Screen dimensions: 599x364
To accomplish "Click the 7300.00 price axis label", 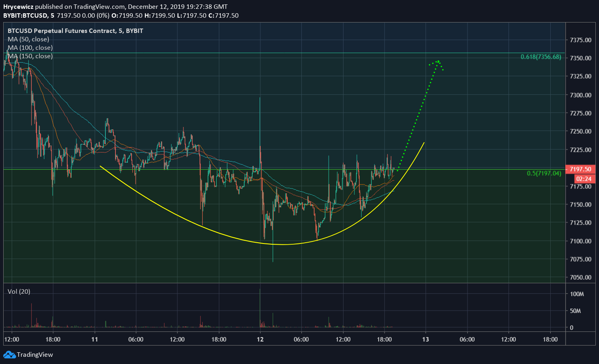I will pos(580,95).
